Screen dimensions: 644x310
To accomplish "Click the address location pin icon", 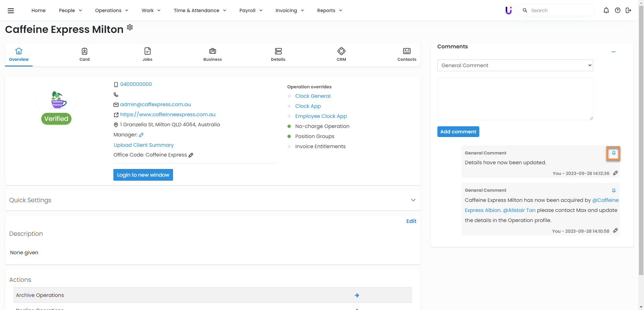I will click(x=116, y=125).
